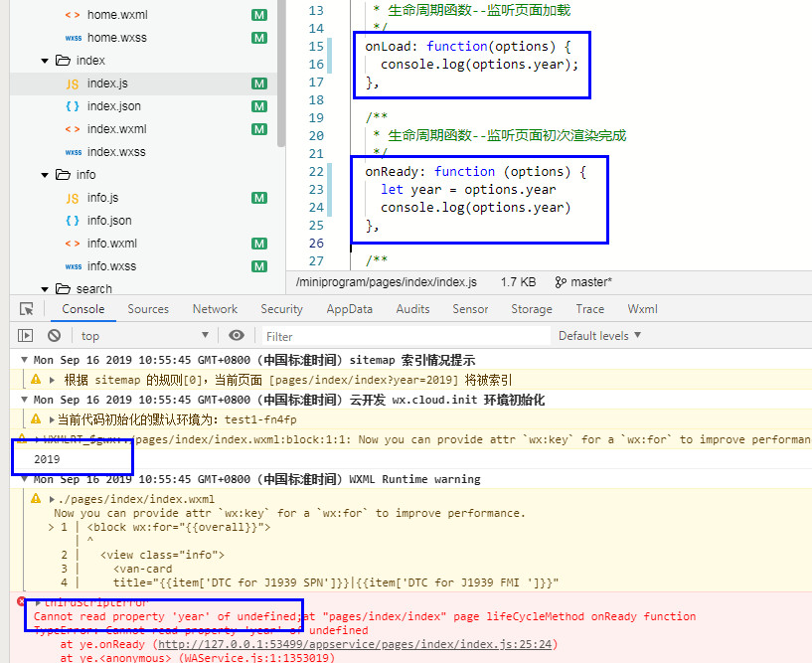Screen dimensions: 812x663
Task: Collapse the wx.cloud.init 环境初始化 log group
Action: (x=24, y=400)
